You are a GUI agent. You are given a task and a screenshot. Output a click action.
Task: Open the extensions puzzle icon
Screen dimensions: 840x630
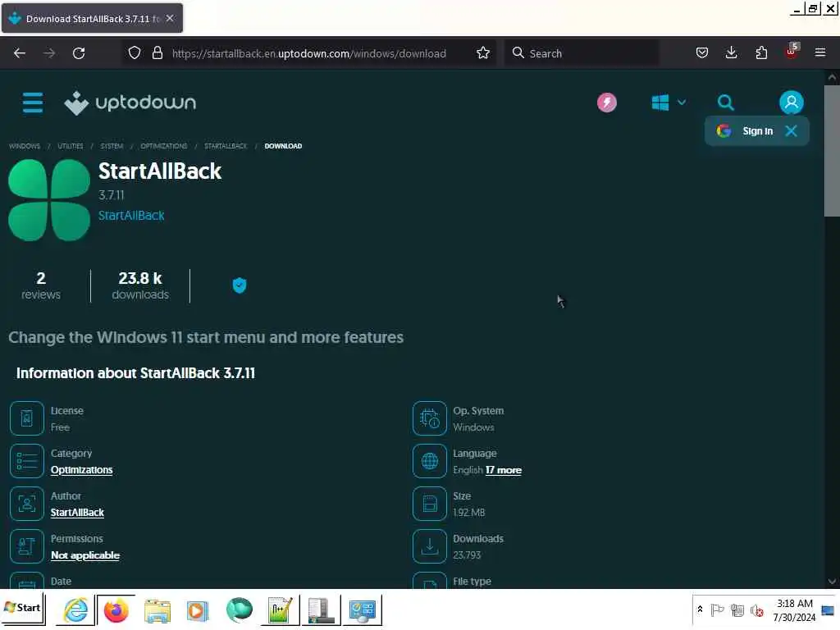click(761, 53)
